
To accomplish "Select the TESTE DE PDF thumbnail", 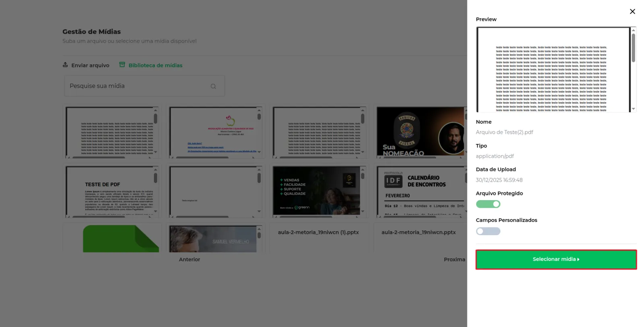I will (x=112, y=191).
